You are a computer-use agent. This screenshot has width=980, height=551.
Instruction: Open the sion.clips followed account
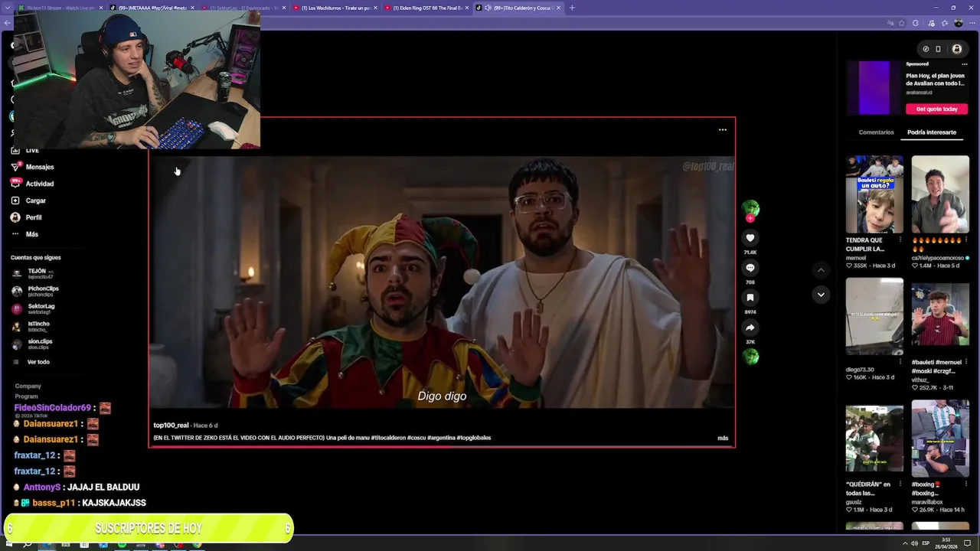[x=32, y=344]
